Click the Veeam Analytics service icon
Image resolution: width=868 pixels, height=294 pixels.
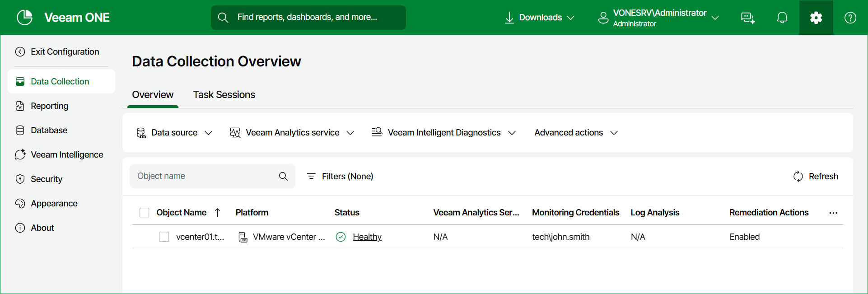pos(235,133)
